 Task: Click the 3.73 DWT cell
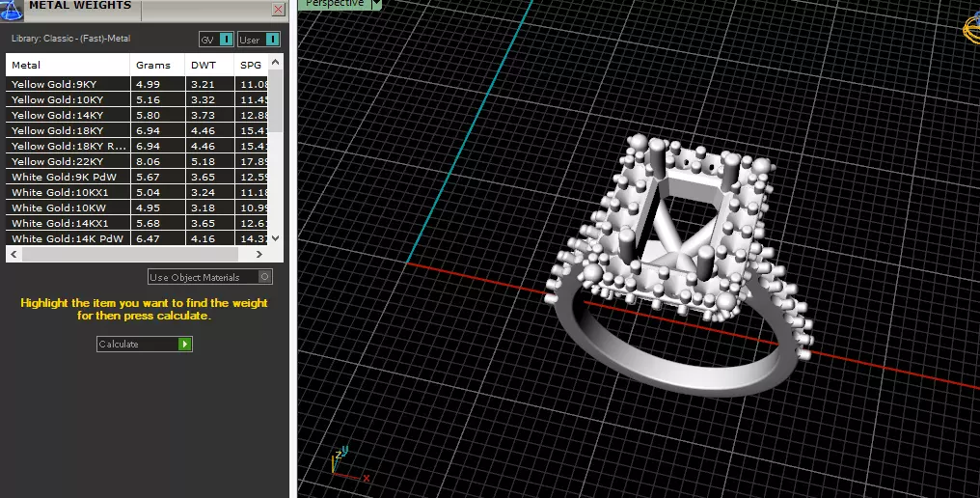point(209,115)
